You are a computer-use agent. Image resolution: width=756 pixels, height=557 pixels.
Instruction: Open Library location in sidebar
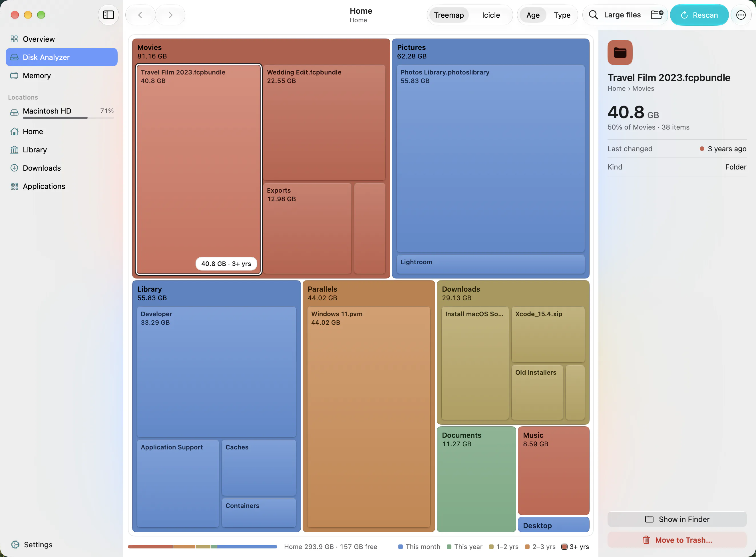click(x=62, y=150)
